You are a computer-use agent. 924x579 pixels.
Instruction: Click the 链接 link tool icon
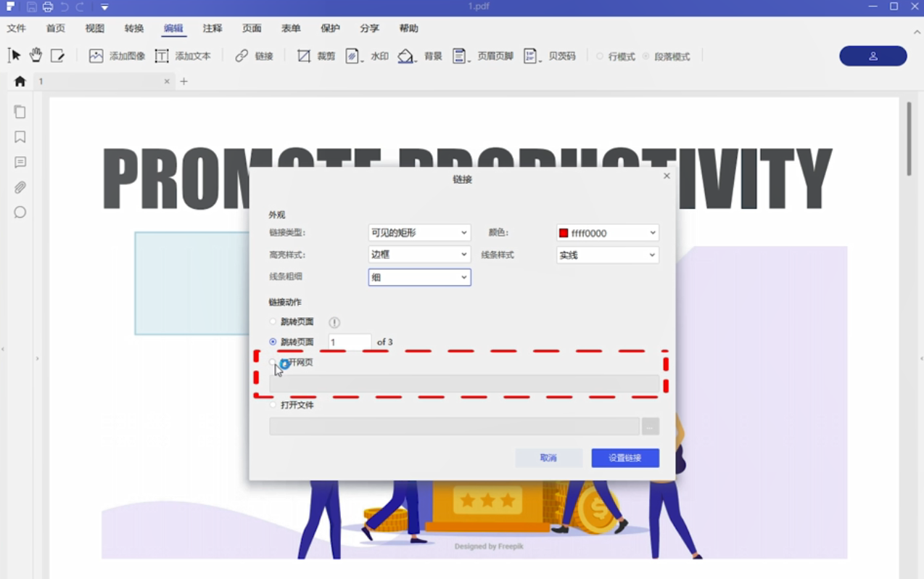[x=242, y=56]
